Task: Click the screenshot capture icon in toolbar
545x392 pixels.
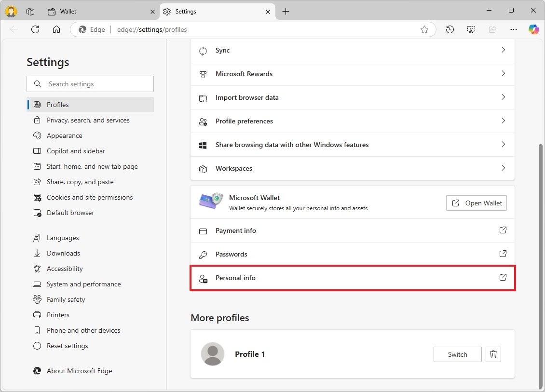Action: pyautogui.click(x=471, y=29)
